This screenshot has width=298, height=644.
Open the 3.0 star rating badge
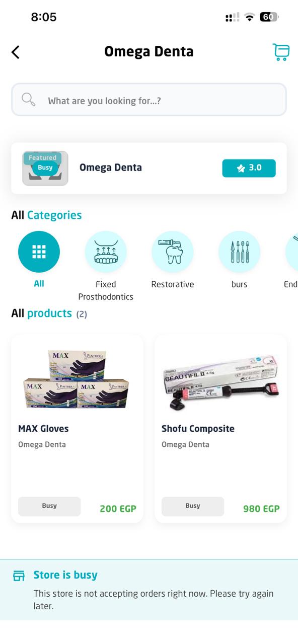pos(249,168)
